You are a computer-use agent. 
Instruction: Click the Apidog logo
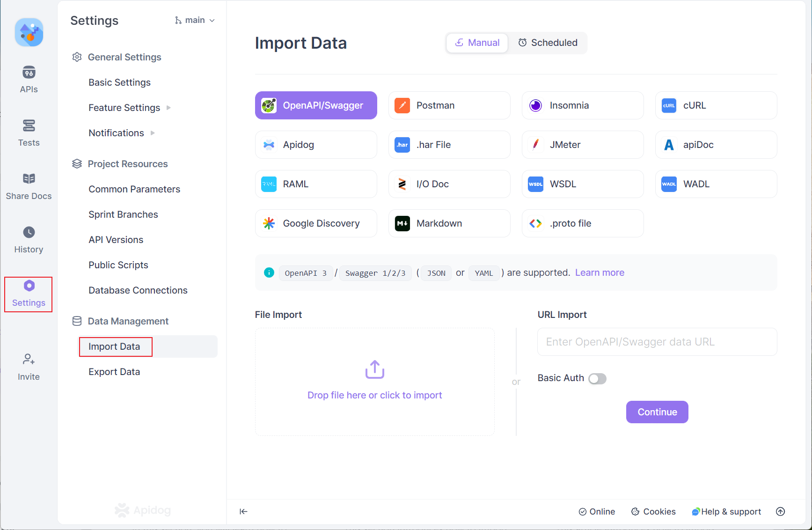coord(29,32)
